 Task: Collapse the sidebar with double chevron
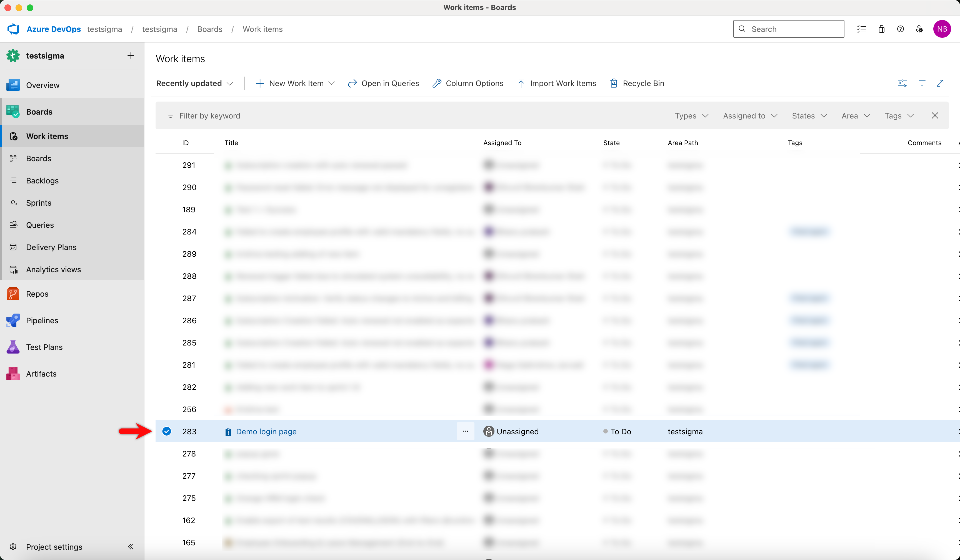(x=131, y=547)
